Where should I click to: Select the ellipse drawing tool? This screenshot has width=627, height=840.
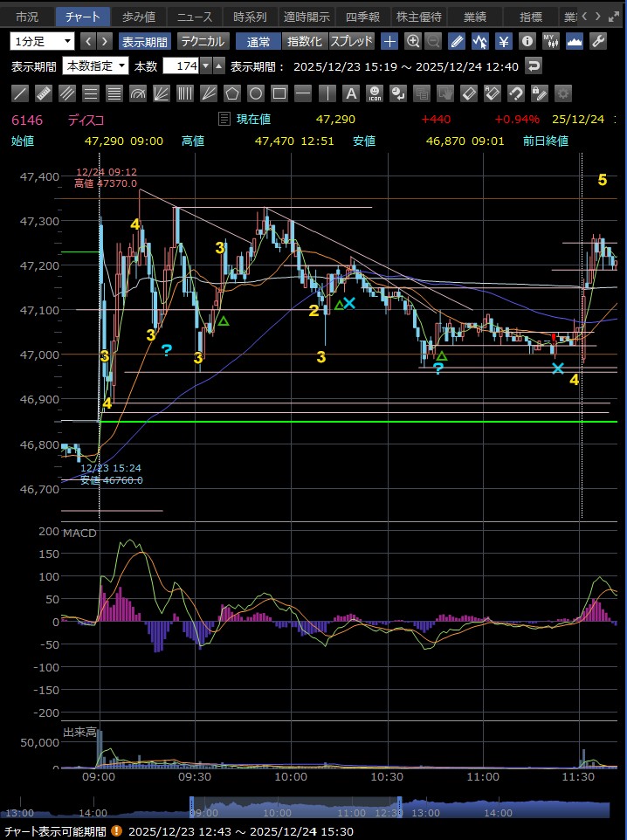click(x=256, y=93)
